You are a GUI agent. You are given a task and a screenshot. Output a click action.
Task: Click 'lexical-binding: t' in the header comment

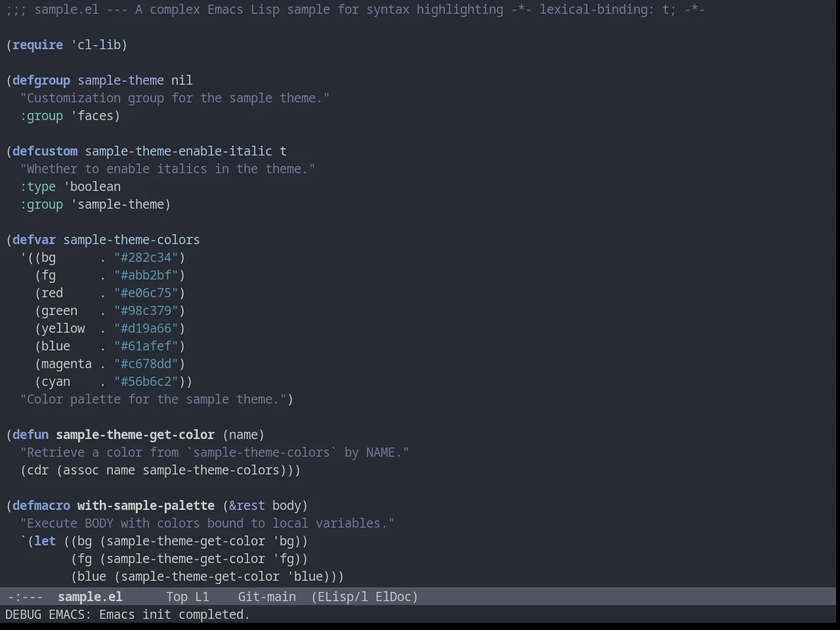pos(604,9)
